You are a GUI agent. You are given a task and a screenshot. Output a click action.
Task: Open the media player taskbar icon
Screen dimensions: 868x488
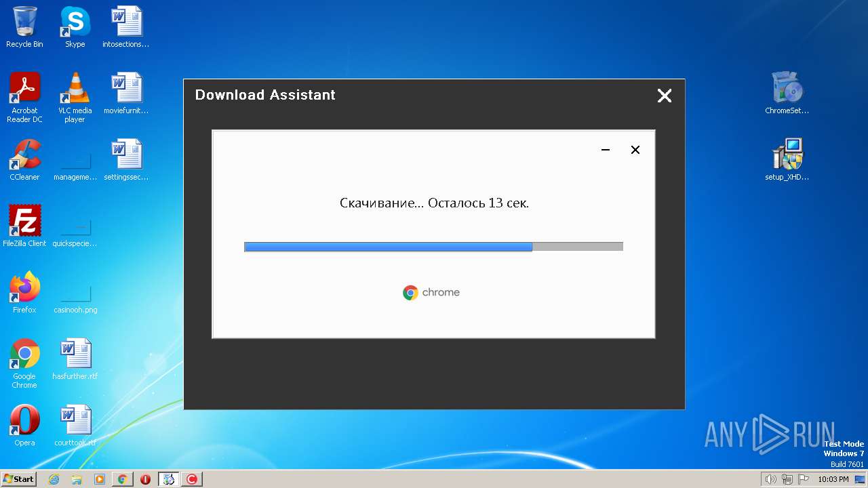click(x=100, y=479)
